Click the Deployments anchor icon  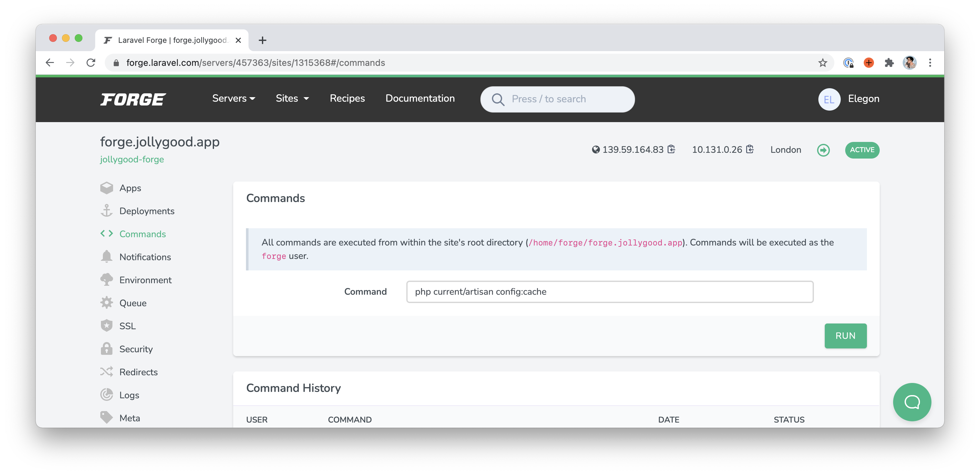pos(106,210)
